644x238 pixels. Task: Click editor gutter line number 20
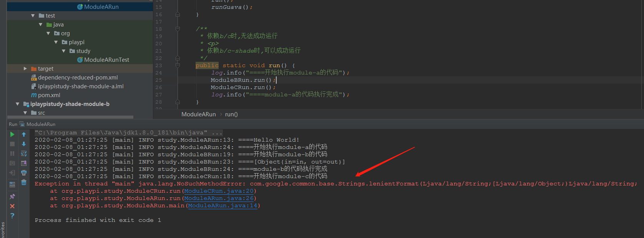[159, 43]
